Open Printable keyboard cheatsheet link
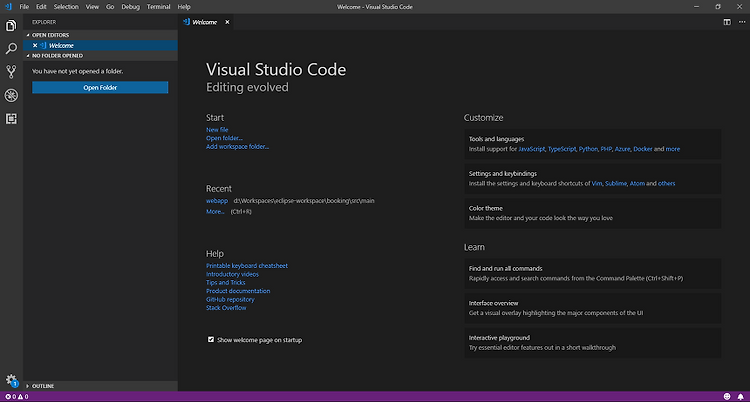Screen dimensions: 750x402 click(x=247, y=266)
